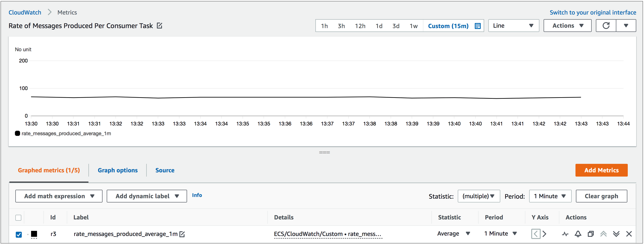Click the rate_messages_produced_average_1m legend label
The image size is (644, 245).
[x=66, y=134]
